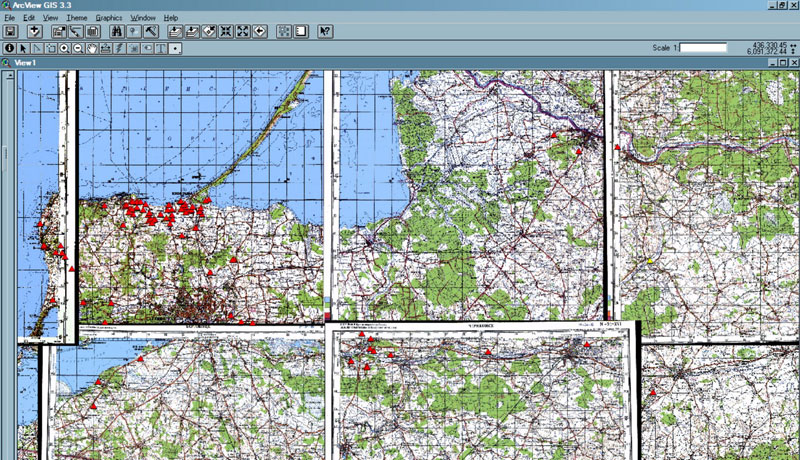The width and height of the screenshot is (800, 460).
Task: Open the Window menu
Action: tap(143, 18)
